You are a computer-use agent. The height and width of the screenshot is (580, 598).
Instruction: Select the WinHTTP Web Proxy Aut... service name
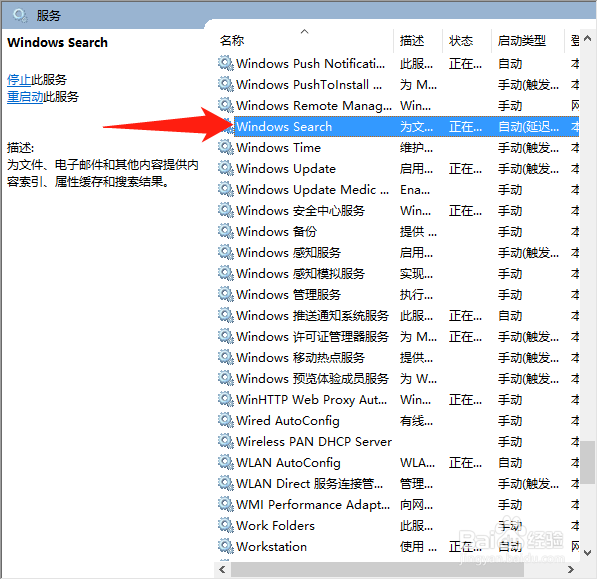[x=312, y=399]
